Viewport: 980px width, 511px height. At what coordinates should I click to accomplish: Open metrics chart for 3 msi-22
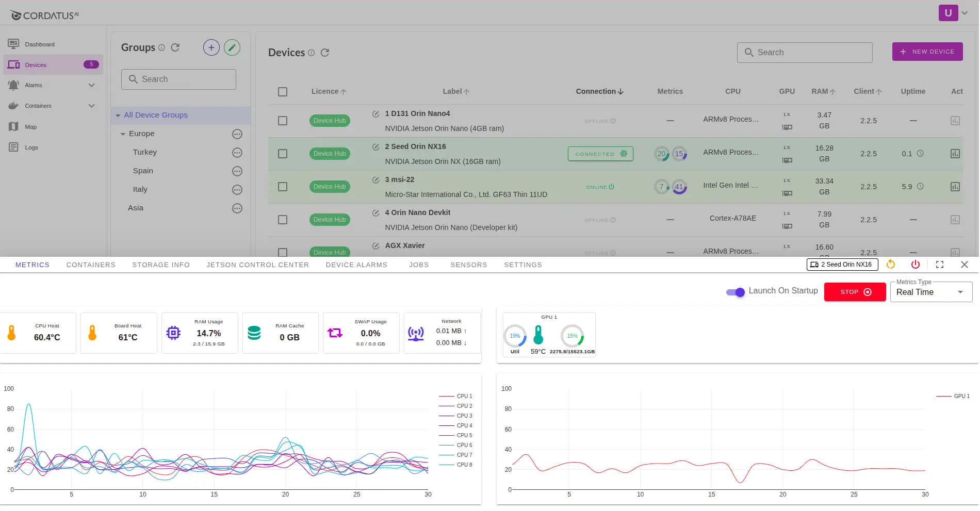955,187
